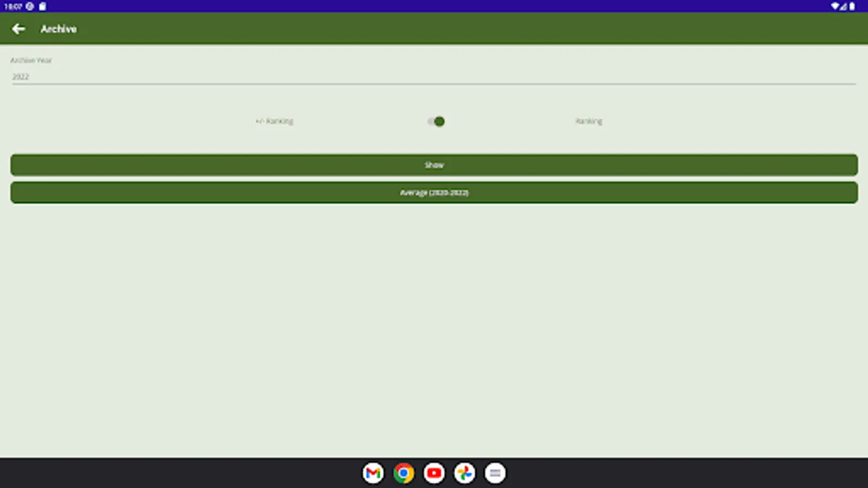Click the battery icon in the status bar
Viewport: 868px width, 488px height.
point(852,7)
